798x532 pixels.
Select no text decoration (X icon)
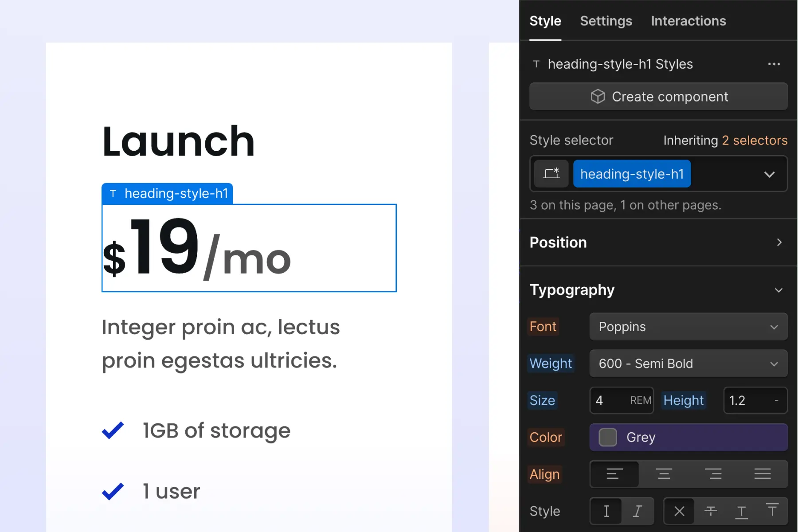click(x=679, y=511)
